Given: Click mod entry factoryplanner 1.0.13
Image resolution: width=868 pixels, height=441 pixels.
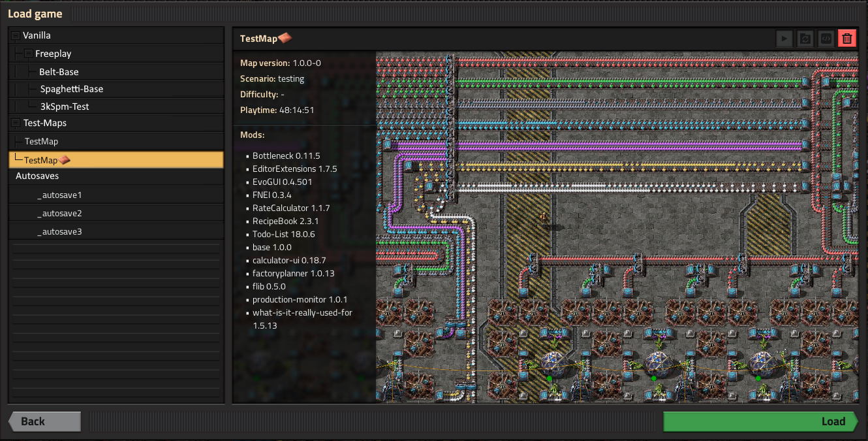Looking at the screenshot, I should 294,273.
